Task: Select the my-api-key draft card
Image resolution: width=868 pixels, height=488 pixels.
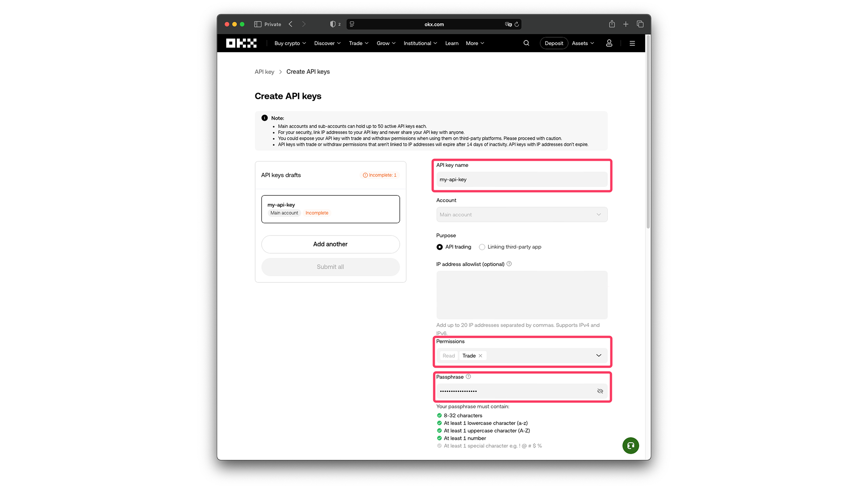Action: [330, 209]
